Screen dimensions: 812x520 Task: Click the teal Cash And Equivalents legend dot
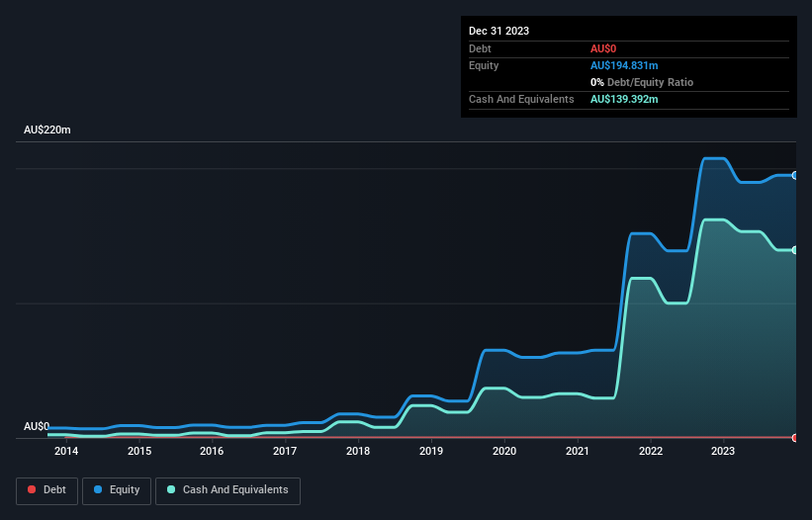[171, 489]
